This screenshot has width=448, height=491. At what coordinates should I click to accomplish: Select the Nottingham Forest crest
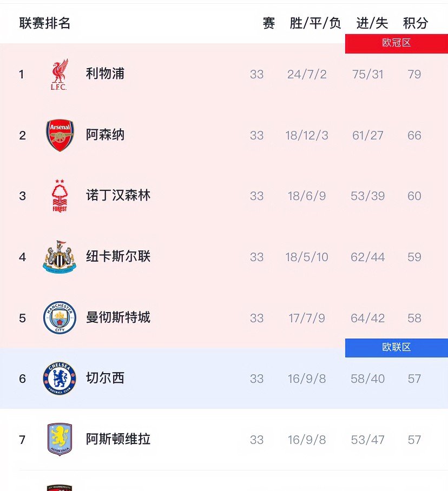click(x=58, y=196)
